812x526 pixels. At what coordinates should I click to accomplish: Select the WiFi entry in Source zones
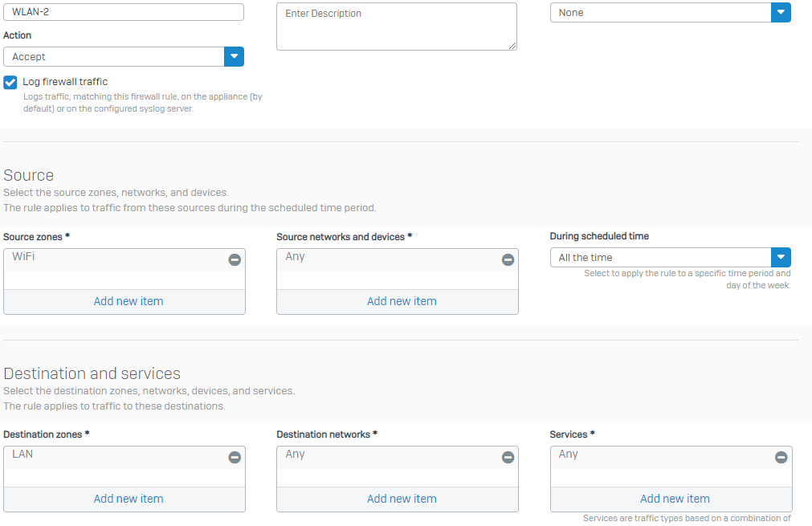click(24, 257)
